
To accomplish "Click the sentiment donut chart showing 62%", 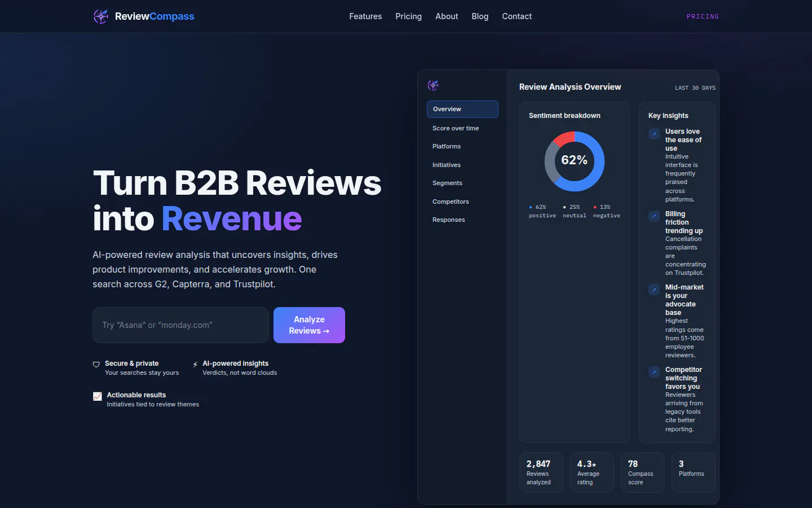I will coord(575,161).
